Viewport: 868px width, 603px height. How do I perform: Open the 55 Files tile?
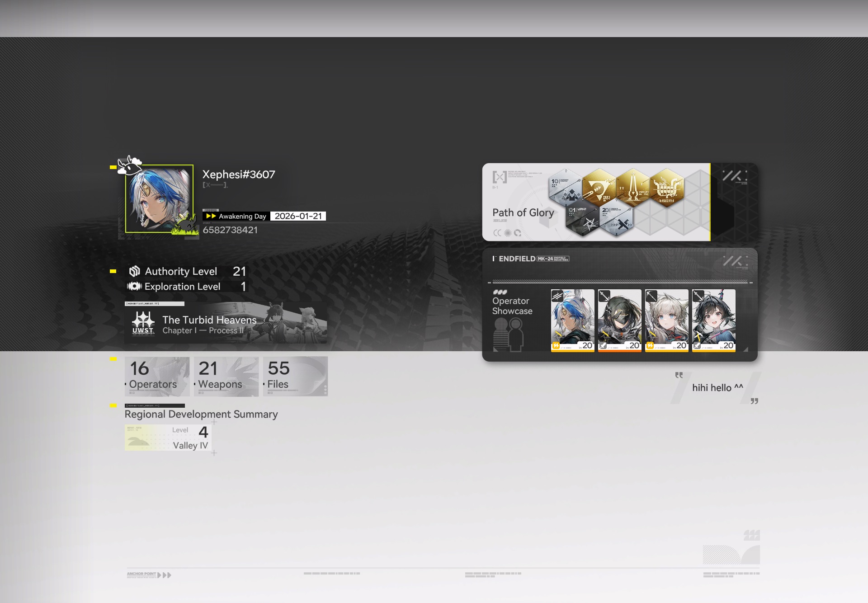(x=295, y=376)
